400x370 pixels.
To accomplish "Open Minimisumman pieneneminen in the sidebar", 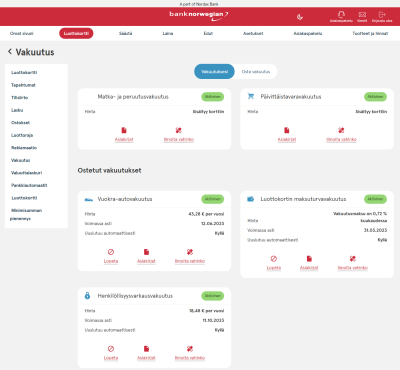I will 26,214.
